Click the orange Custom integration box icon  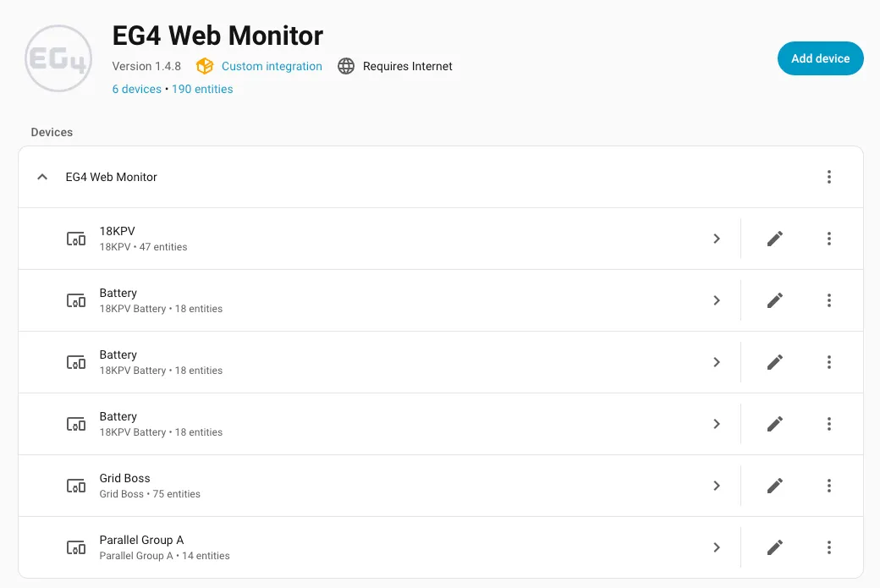point(205,66)
